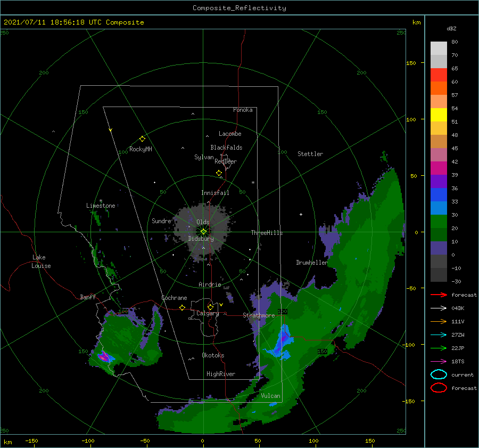The height and width of the screenshot is (448, 479).
Task: Select the red 65 dBZ color swatch
Action: click(x=439, y=75)
